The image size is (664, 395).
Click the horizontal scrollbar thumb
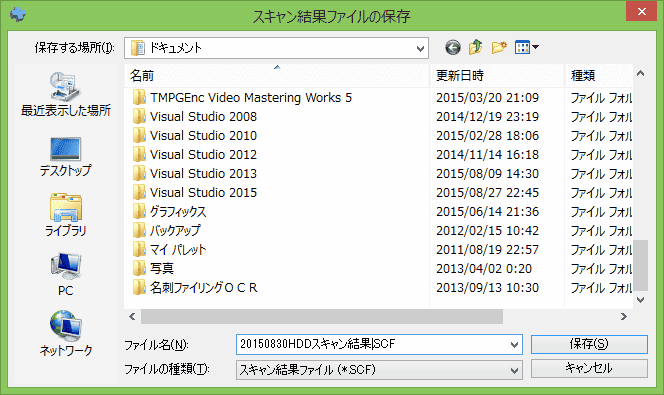click(x=322, y=316)
